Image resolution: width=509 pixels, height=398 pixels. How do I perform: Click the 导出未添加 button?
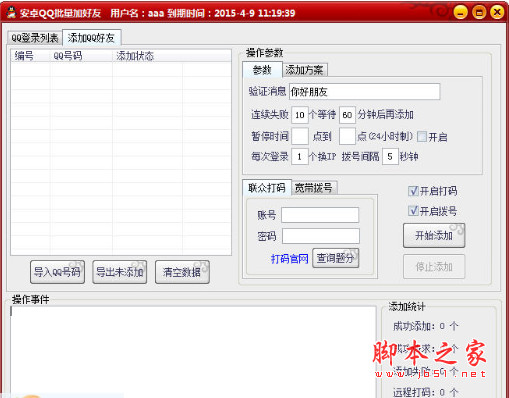coord(120,272)
